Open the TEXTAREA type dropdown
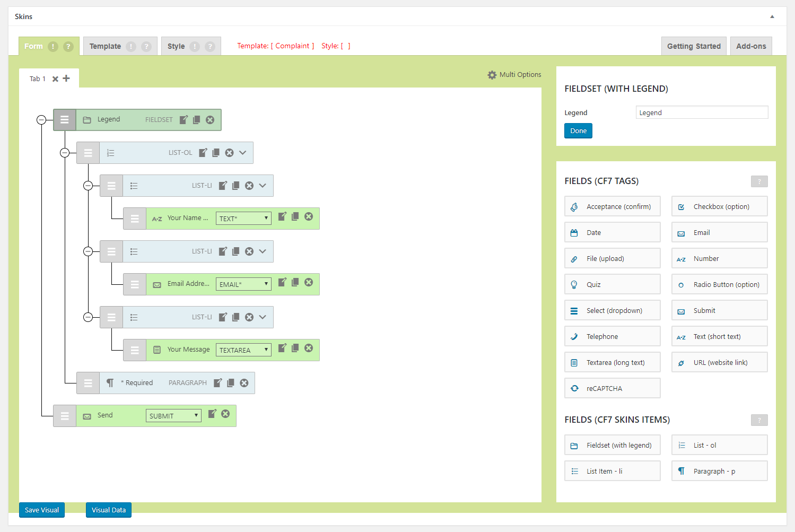 pos(243,350)
